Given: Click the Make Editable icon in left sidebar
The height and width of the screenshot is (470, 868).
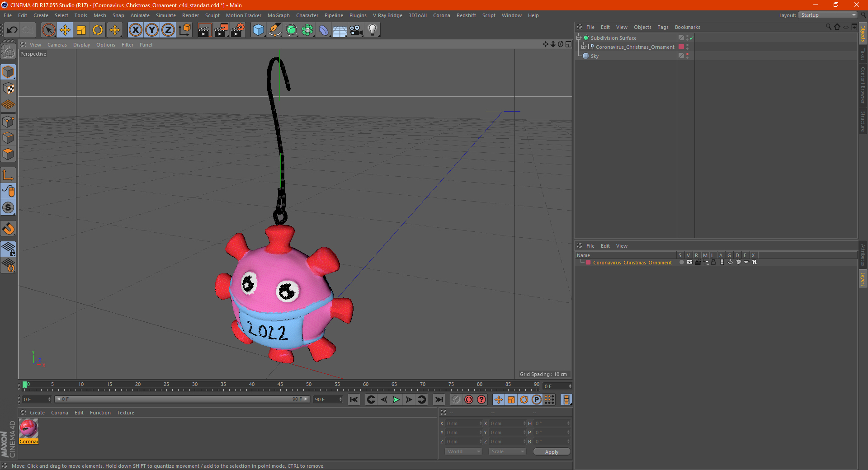Looking at the screenshot, I should tap(8, 52).
